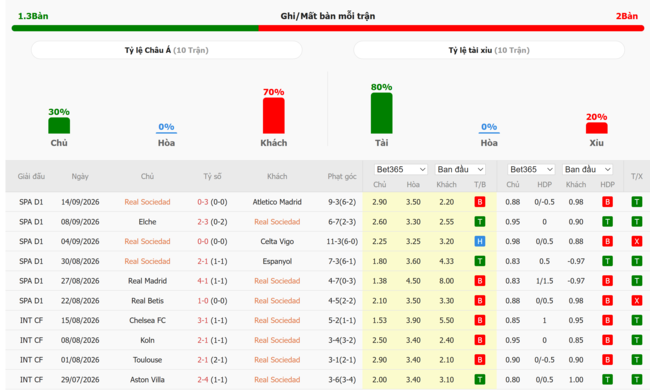
Task: Click red B badge in HDP column, Celta Vigo row
Action: coord(607,241)
